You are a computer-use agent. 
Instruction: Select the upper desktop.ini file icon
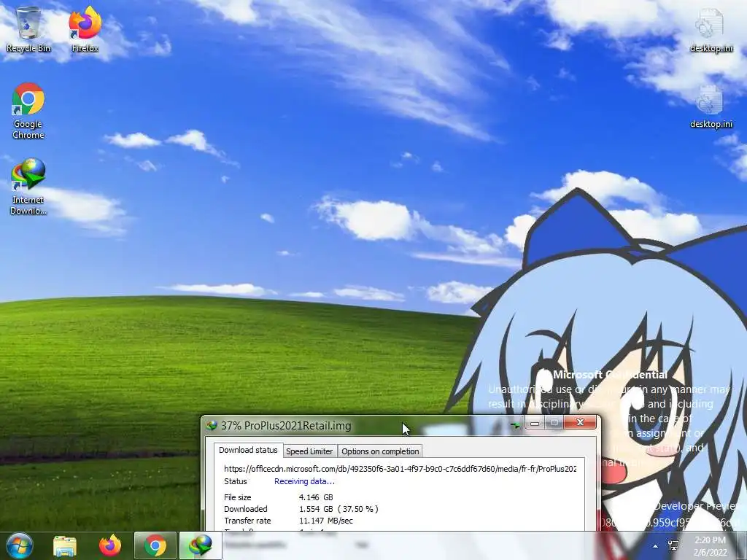(711, 29)
